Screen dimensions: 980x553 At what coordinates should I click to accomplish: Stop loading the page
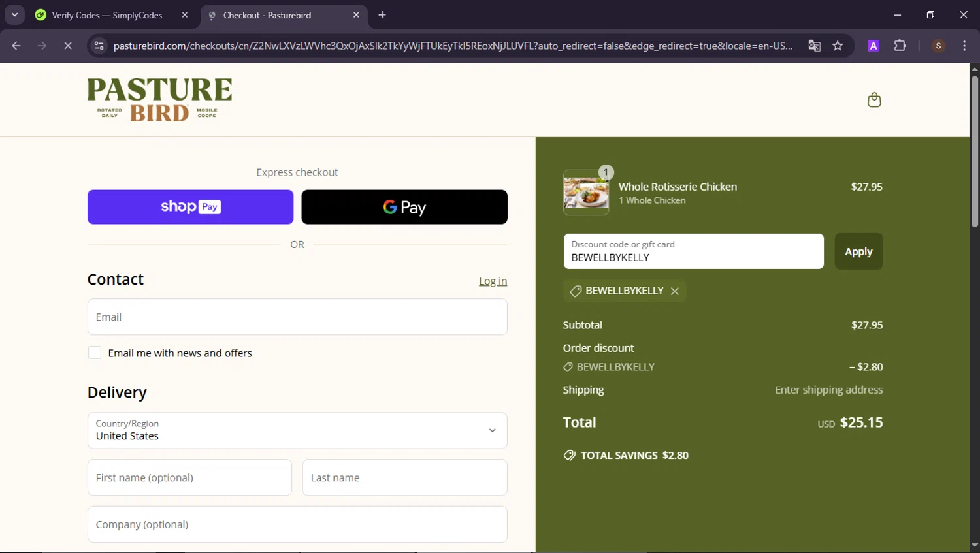pos(68,46)
